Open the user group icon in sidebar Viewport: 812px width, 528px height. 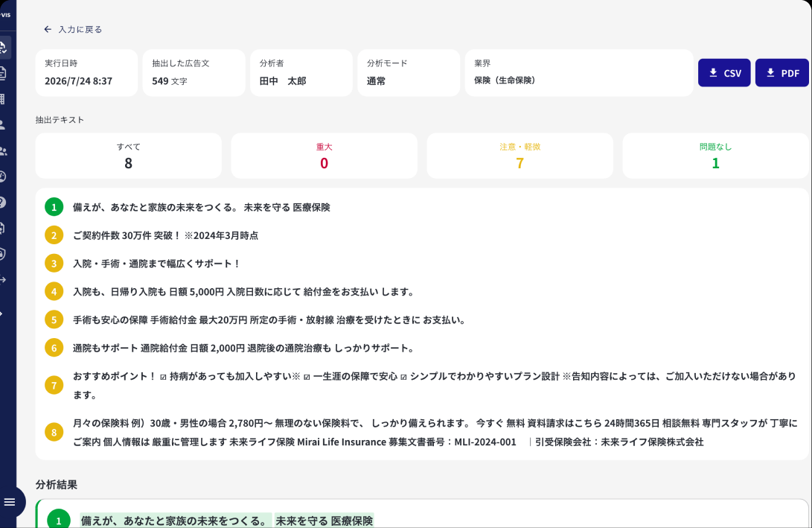(x=3, y=150)
